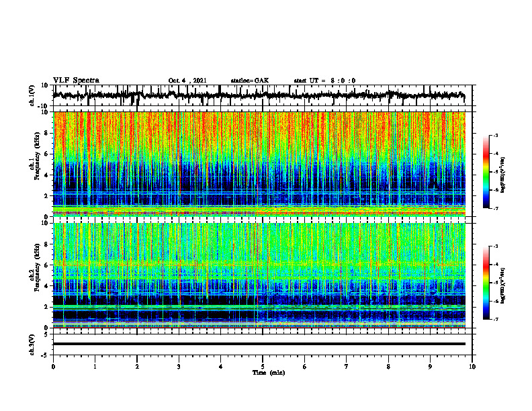Viewport: 532px width, 411px height.
Task: Select the date "Oct. 4, 2021" header
Action: tap(187, 81)
